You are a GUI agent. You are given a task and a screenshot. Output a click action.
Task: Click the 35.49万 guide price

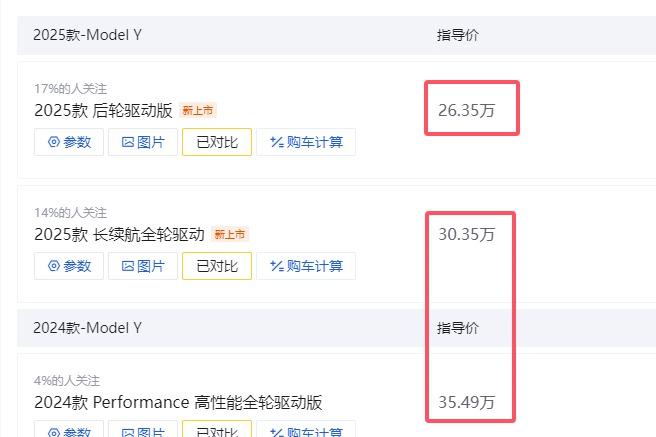pyautogui.click(x=466, y=403)
